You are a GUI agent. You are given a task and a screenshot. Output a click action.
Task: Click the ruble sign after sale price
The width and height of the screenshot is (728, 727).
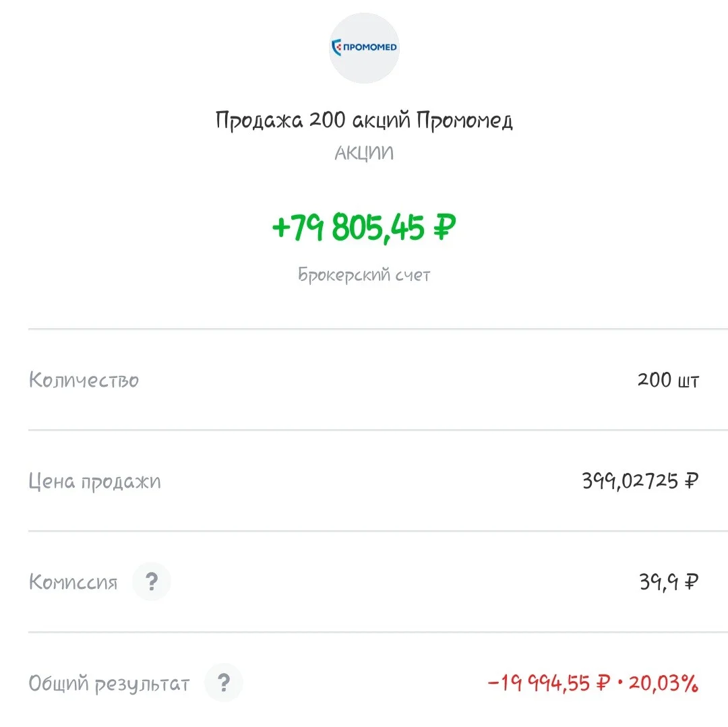[x=692, y=480]
